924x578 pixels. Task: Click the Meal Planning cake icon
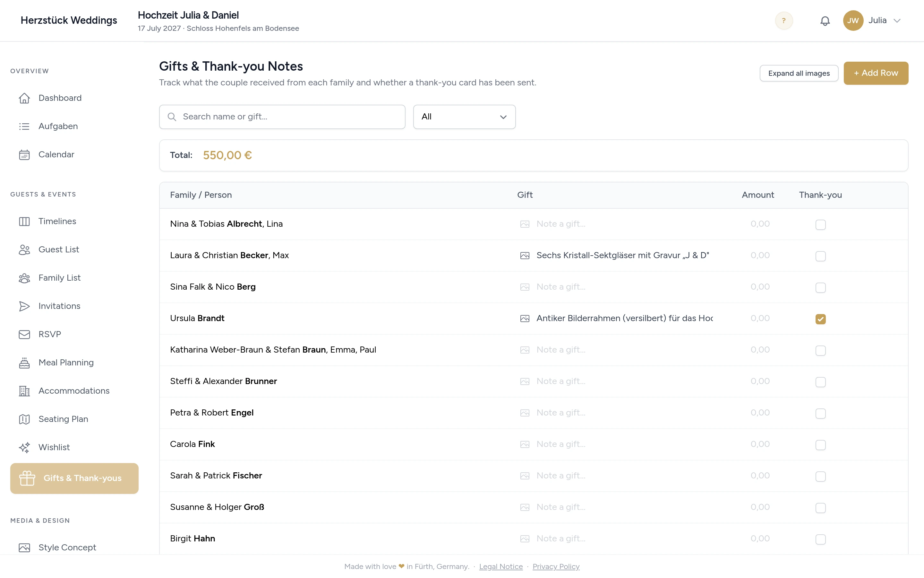[24, 363]
